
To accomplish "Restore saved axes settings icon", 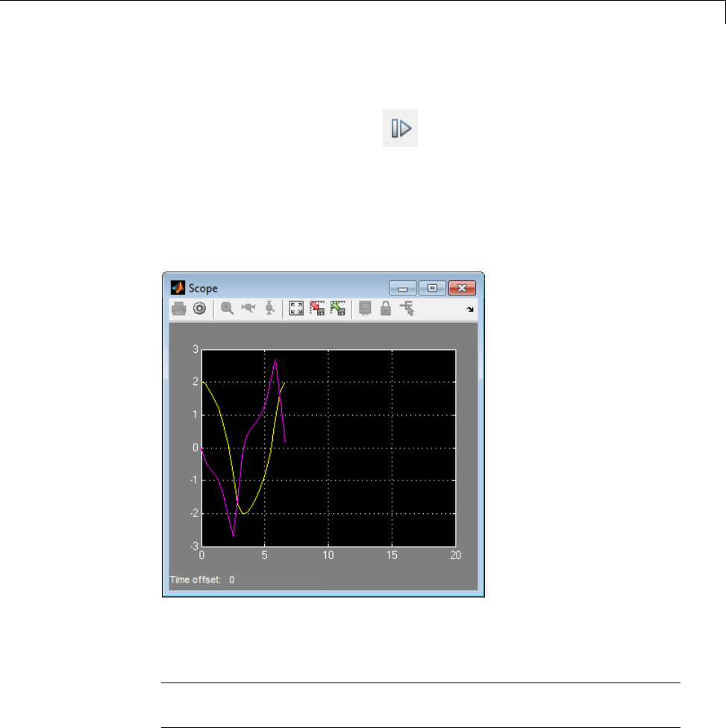I will point(338,308).
